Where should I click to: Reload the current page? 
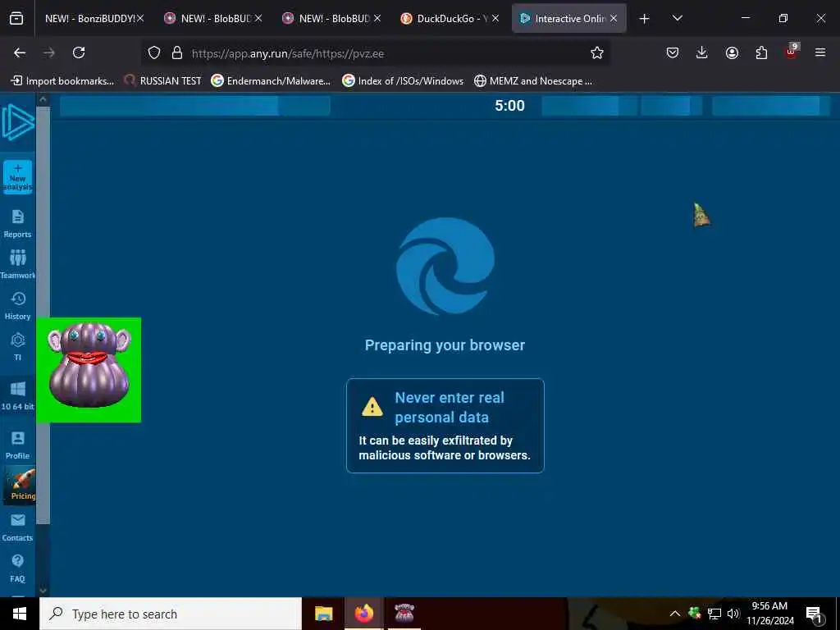click(79, 52)
